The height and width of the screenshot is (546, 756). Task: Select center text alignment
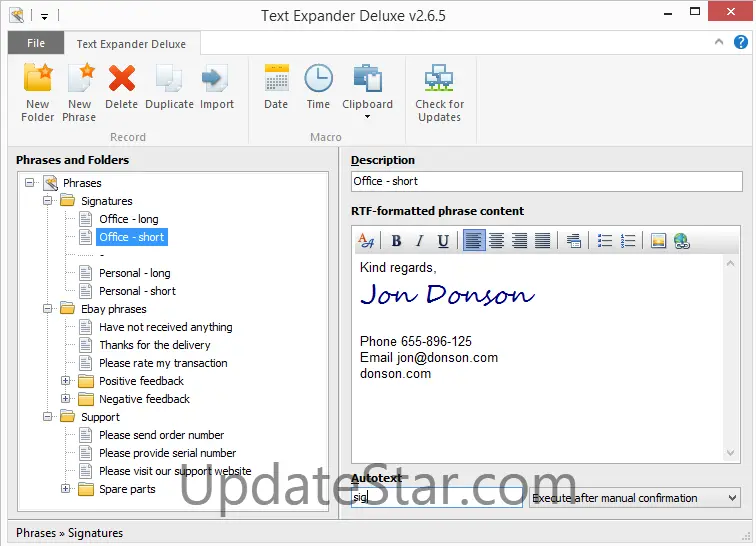(x=496, y=240)
